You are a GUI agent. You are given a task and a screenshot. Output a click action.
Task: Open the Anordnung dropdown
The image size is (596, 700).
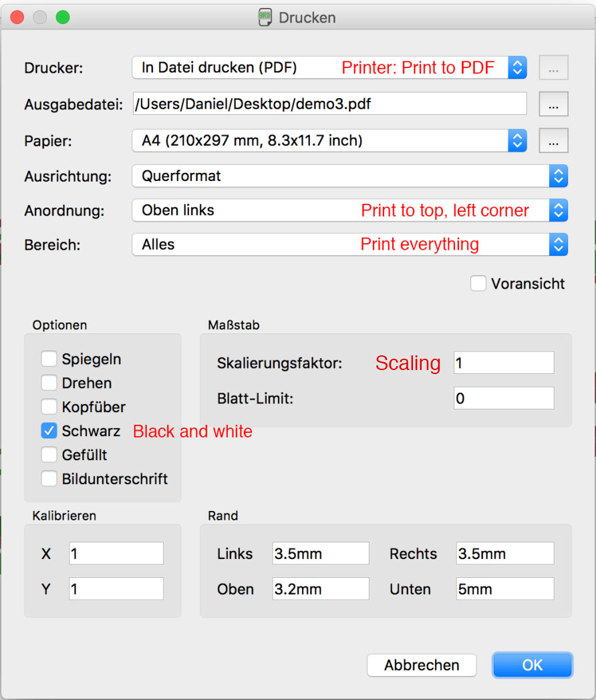349,210
